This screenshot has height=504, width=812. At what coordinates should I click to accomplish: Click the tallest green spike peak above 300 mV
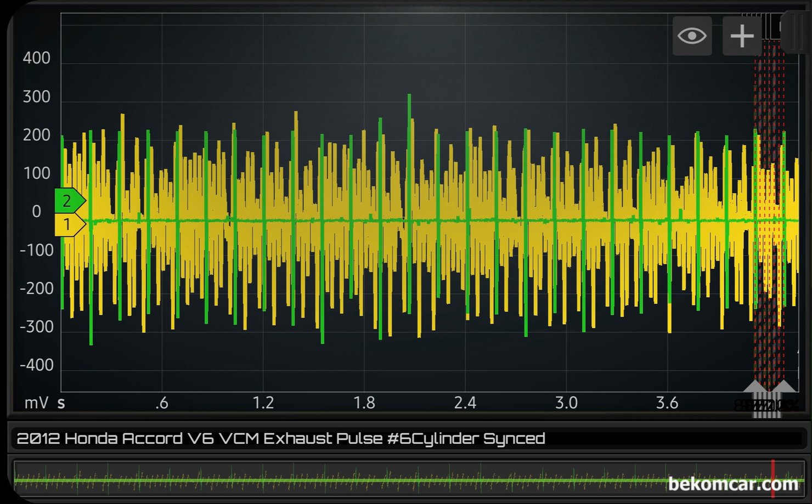tap(409, 97)
